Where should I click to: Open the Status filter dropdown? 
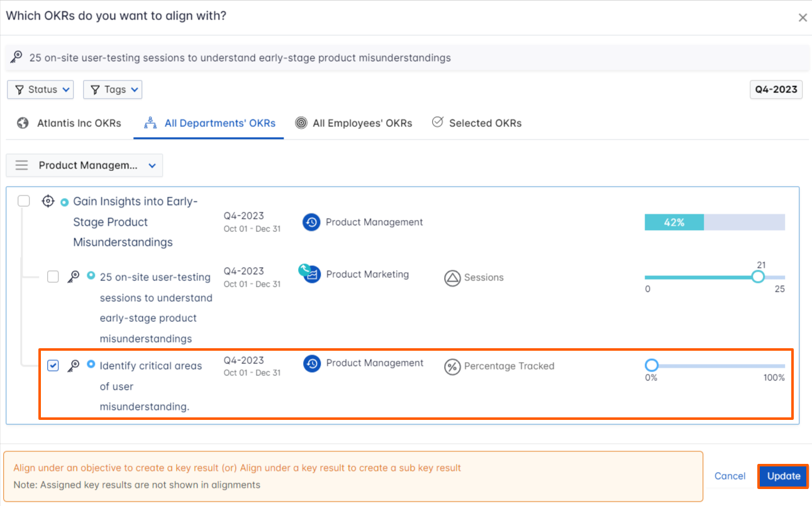40,90
